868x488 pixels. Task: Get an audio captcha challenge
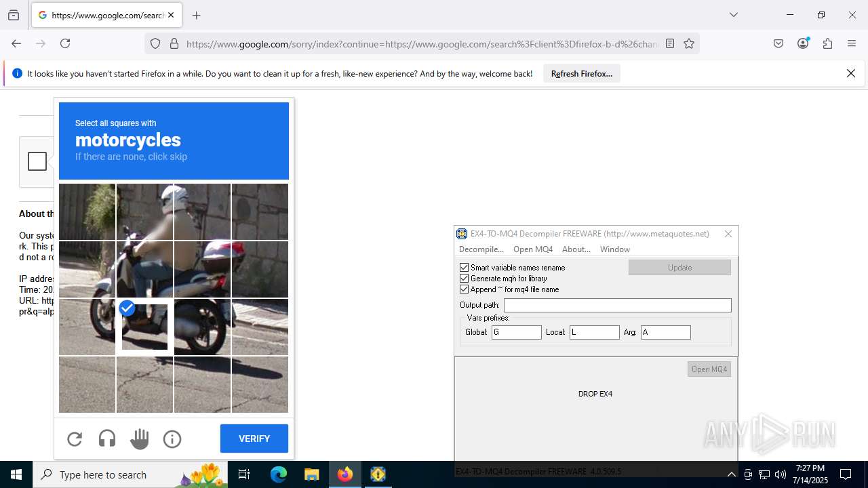point(107,439)
